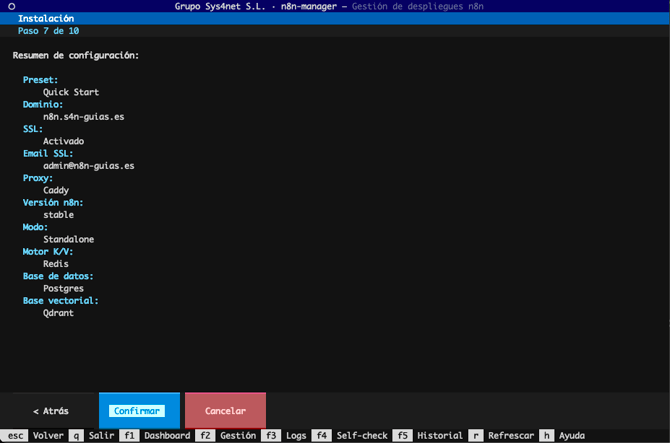Click the Ayuda label in footer
The height and width of the screenshot is (443, 670).
(572, 436)
